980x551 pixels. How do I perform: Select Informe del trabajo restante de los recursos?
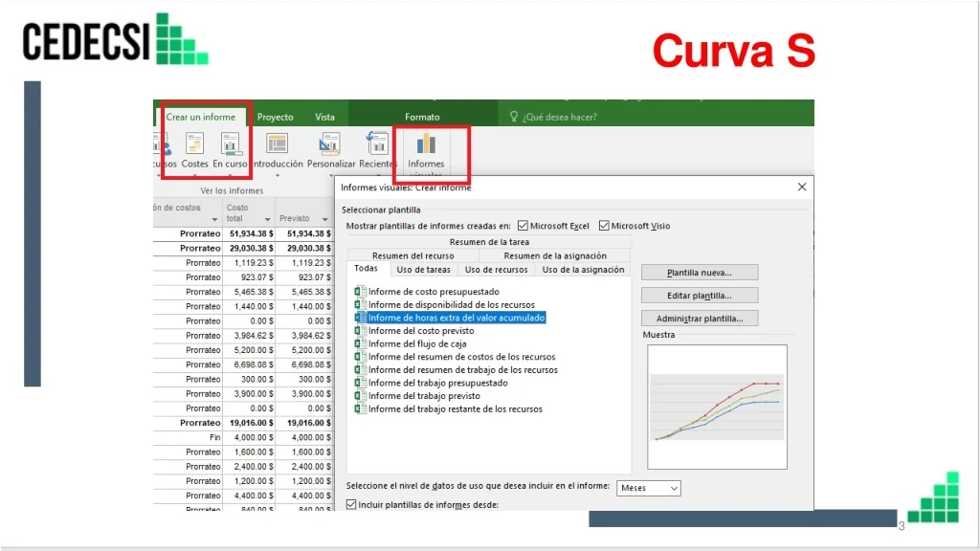click(455, 408)
